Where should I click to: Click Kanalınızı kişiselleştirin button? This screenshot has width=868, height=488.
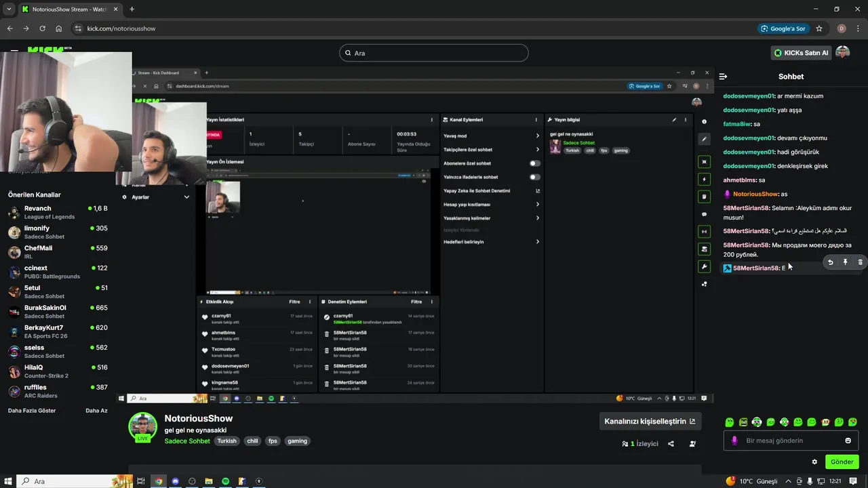650,421
